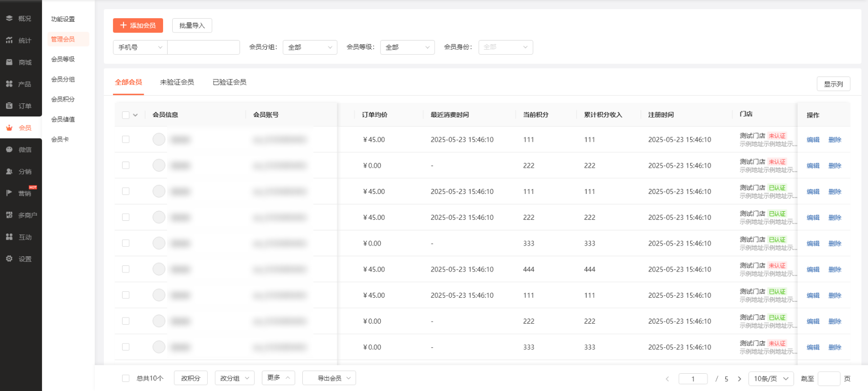Screen dimensions: 868x391
Task: Click the avatar in the last visible row
Action: pos(159,347)
